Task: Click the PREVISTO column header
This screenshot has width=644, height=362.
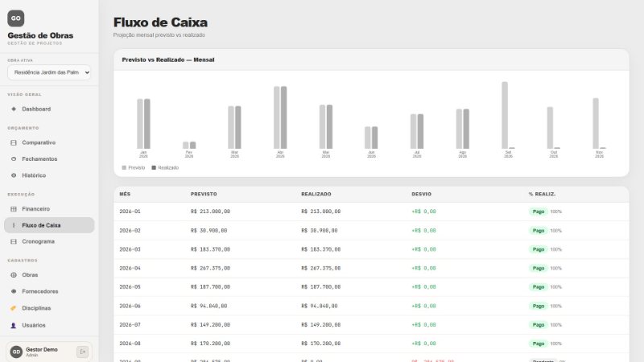Action: tap(204, 194)
